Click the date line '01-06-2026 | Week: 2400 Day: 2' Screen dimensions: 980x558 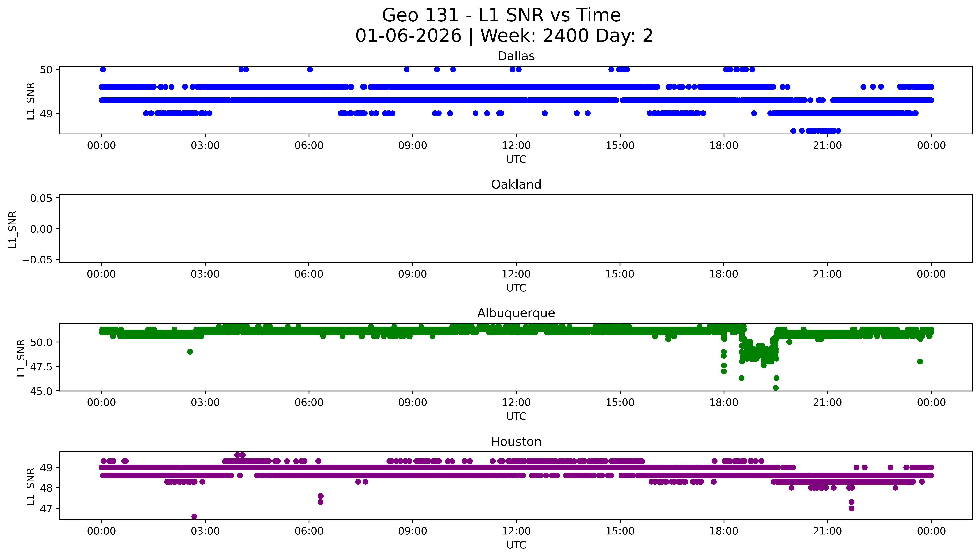pos(504,36)
